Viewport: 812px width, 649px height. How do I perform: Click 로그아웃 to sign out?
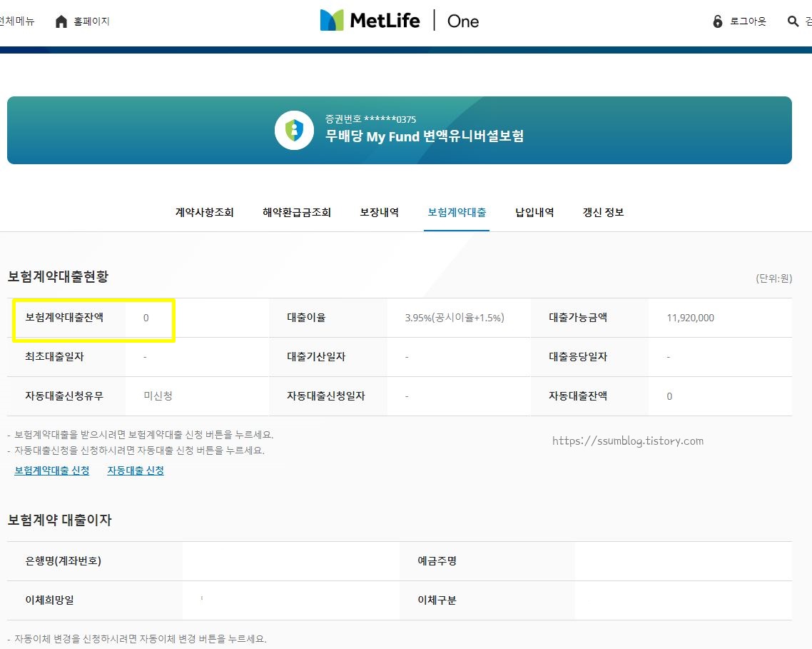pos(748,21)
